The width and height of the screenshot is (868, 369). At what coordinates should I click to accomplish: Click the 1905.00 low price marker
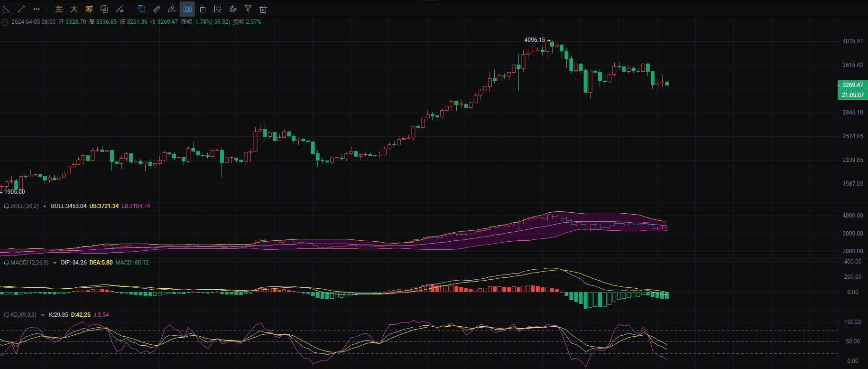[15, 192]
